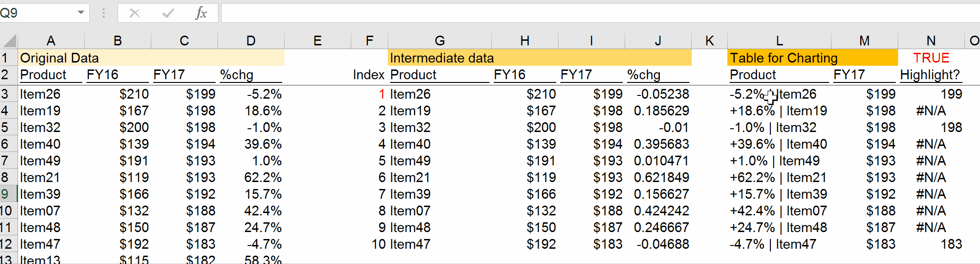Select the Intermediate data header cell
The image size is (980, 264).
tap(441, 58)
